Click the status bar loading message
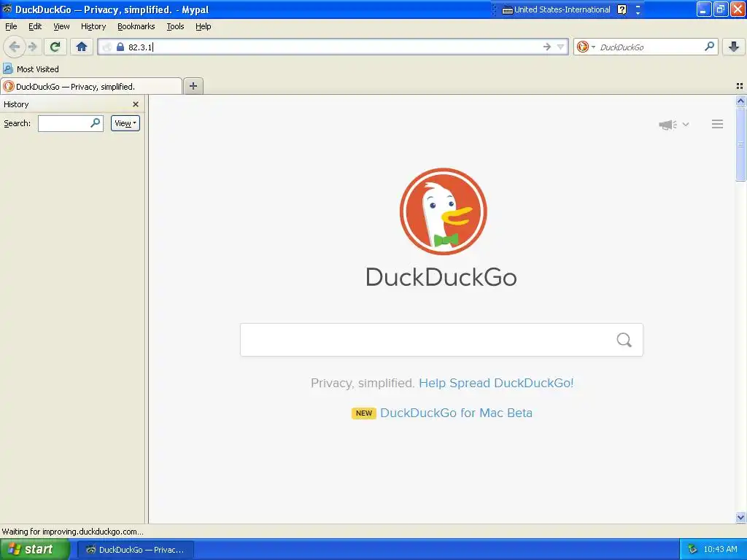This screenshot has width=747, height=560. pyautogui.click(x=72, y=532)
